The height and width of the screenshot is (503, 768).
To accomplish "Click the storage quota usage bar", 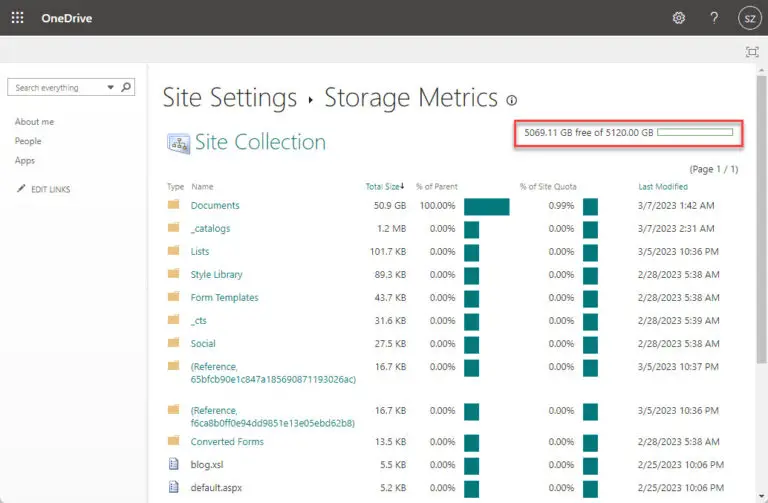I will (x=695, y=132).
